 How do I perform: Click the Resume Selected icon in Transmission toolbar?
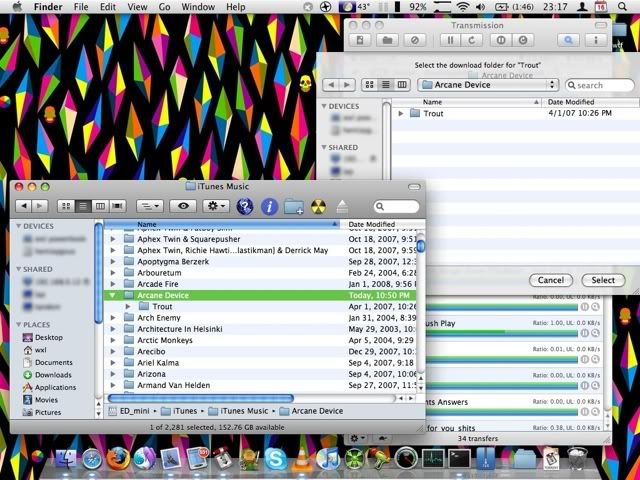coord(523,40)
